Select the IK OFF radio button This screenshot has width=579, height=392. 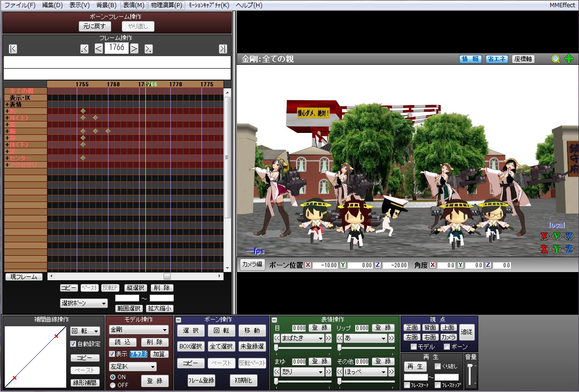point(113,385)
